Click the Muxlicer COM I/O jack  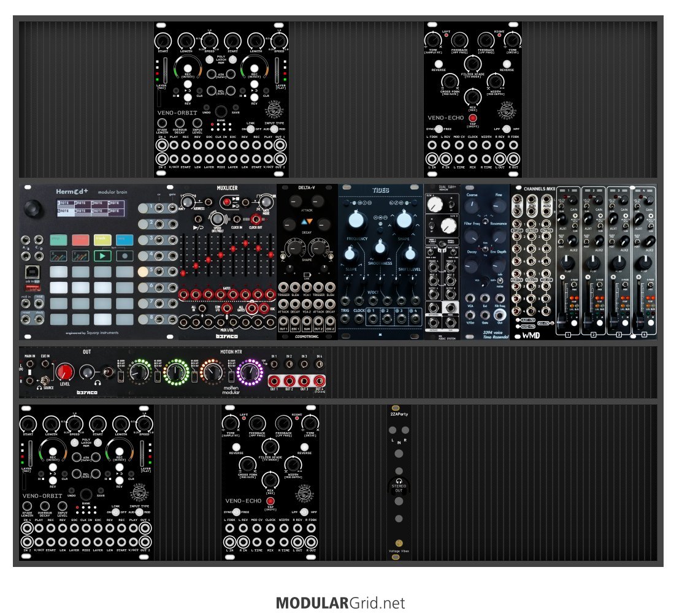click(x=226, y=308)
